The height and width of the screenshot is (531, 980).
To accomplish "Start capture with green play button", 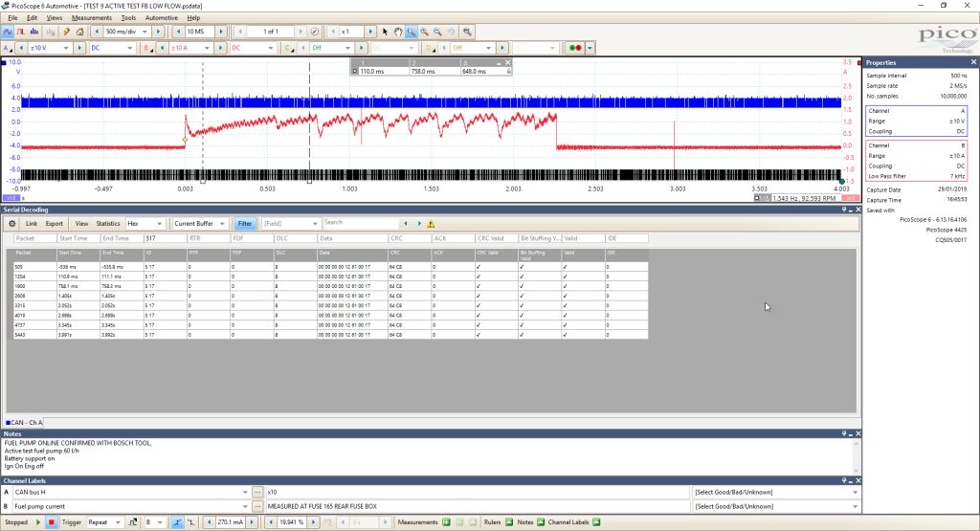I will [38, 522].
